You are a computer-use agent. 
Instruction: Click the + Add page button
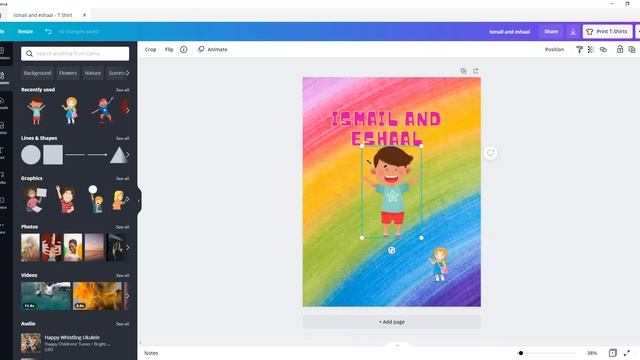click(391, 322)
